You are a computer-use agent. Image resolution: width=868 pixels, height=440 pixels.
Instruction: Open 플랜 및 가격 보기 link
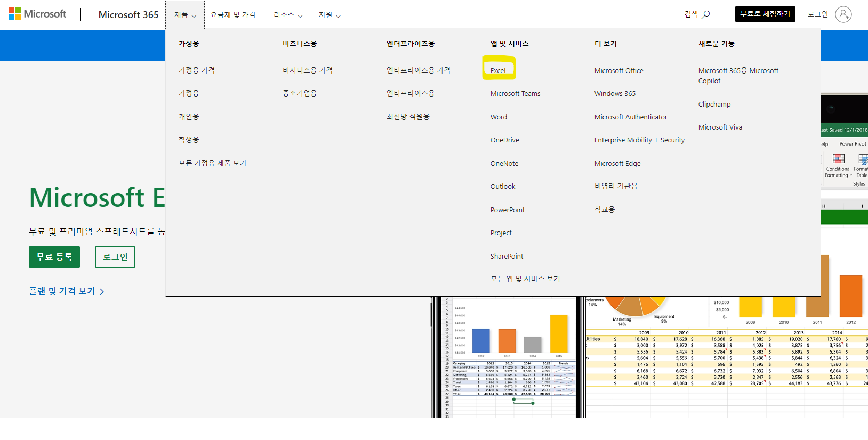click(67, 291)
